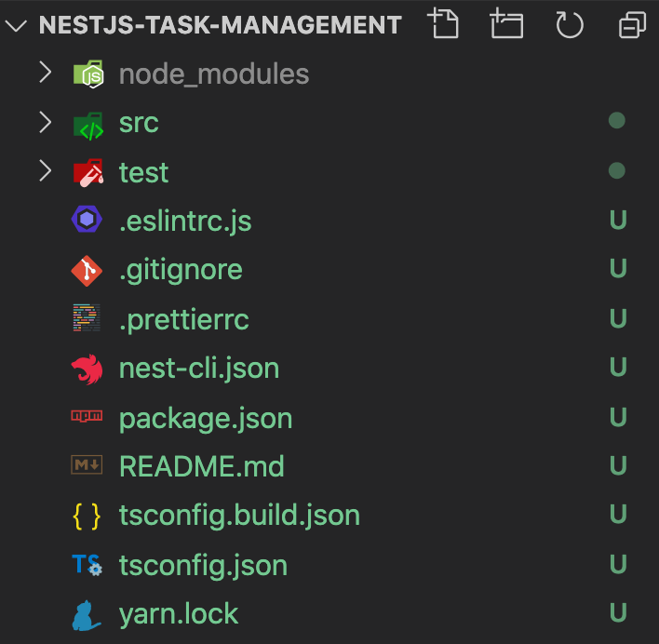The height and width of the screenshot is (644, 659).
Task: Open the tsconfig.json file
Action: click(x=203, y=565)
